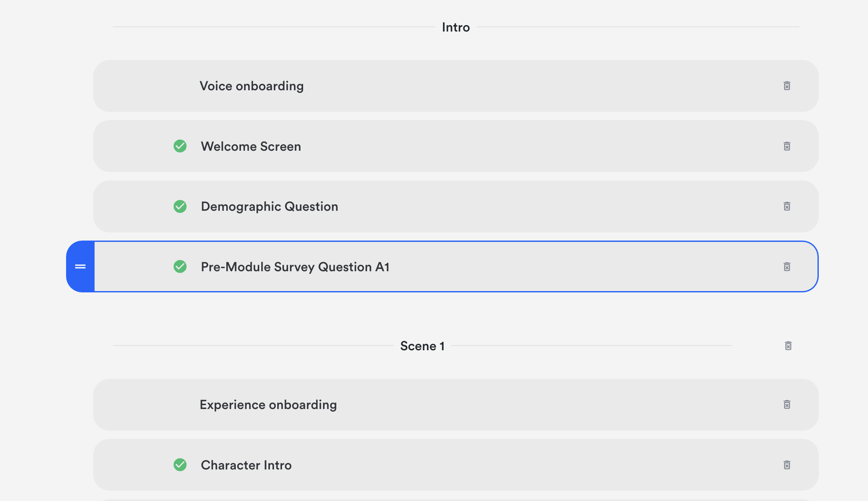Select the Scene 1 section heading
The image size is (868, 501).
tap(422, 346)
